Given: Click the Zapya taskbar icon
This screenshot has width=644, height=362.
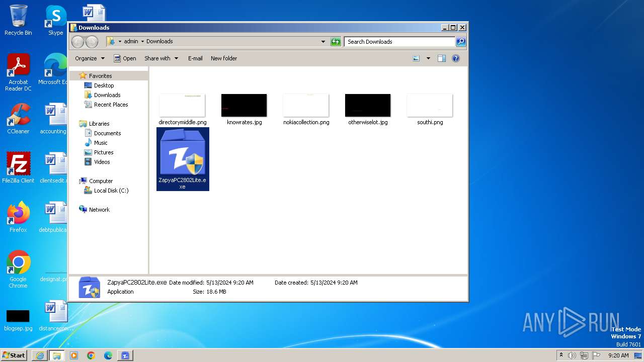Looking at the screenshot, I should pyautogui.click(x=125, y=355).
